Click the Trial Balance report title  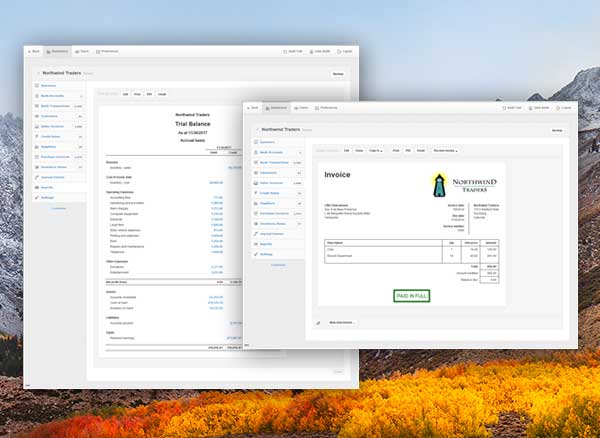pos(192,124)
